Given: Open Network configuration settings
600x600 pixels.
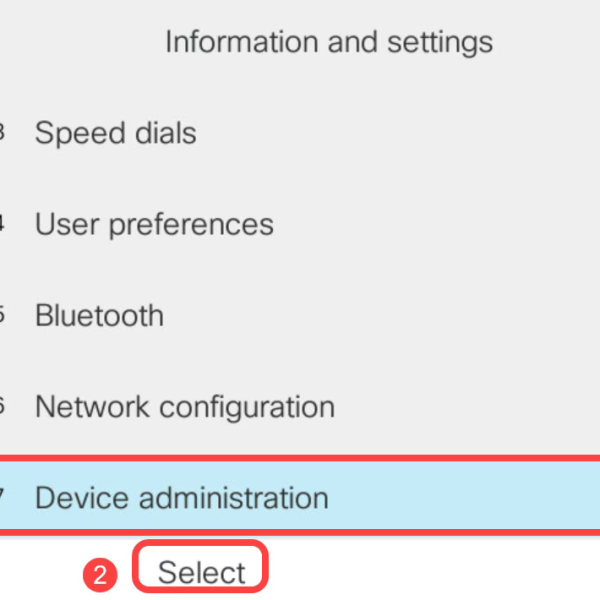Looking at the screenshot, I should pos(184,407).
